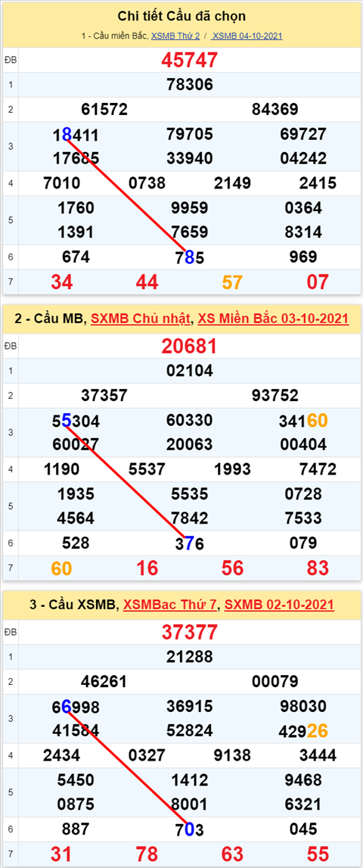Select sixth prize number 703
363x868 pixels.
point(189,829)
